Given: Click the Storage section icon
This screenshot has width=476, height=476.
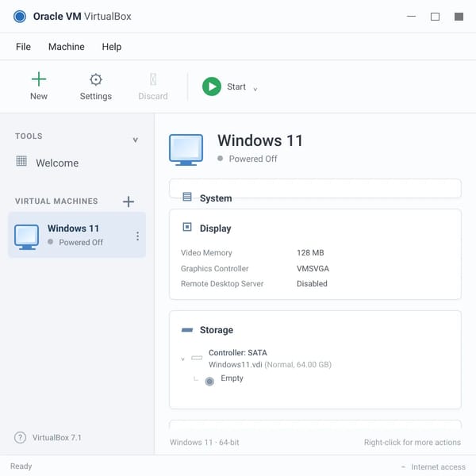Looking at the screenshot, I should (187, 330).
